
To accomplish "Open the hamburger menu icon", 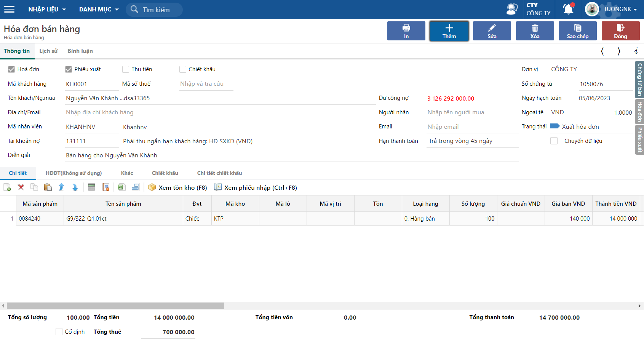I will (9, 9).
